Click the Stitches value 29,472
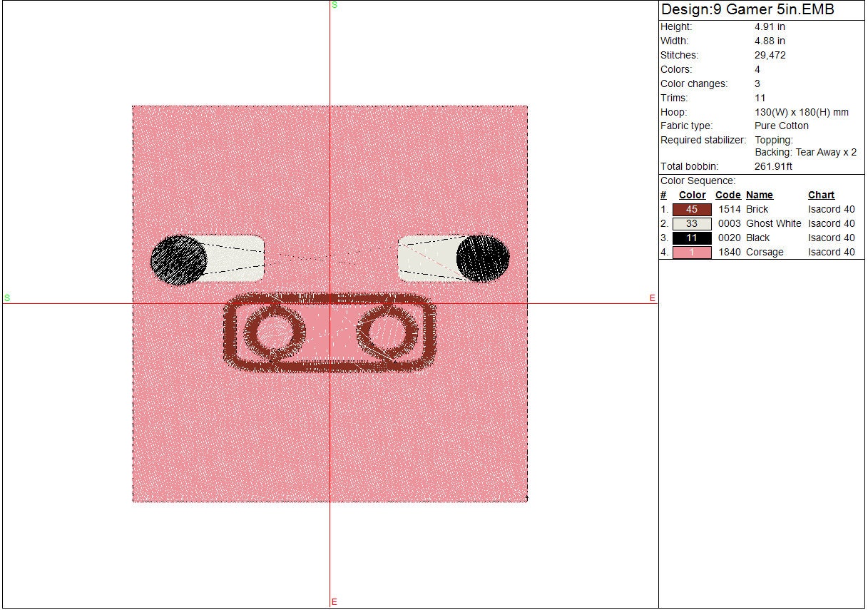The image size is (868, 610). tap(770, 55)
